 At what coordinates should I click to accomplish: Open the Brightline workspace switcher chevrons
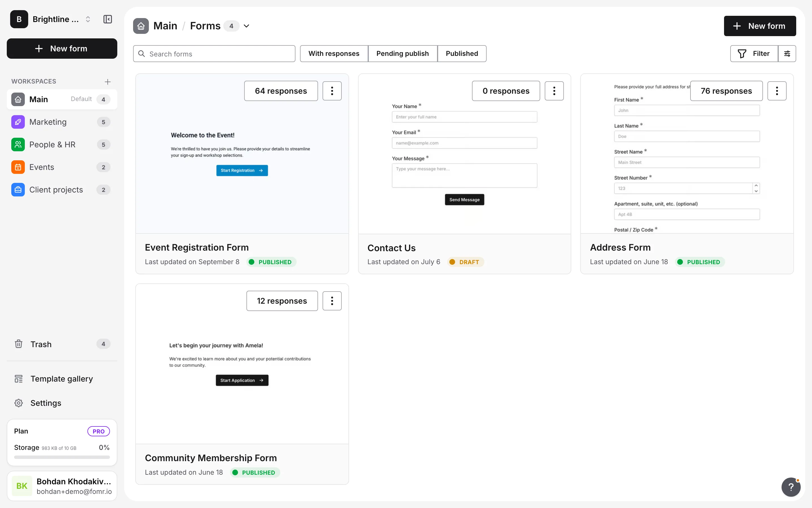88,19
